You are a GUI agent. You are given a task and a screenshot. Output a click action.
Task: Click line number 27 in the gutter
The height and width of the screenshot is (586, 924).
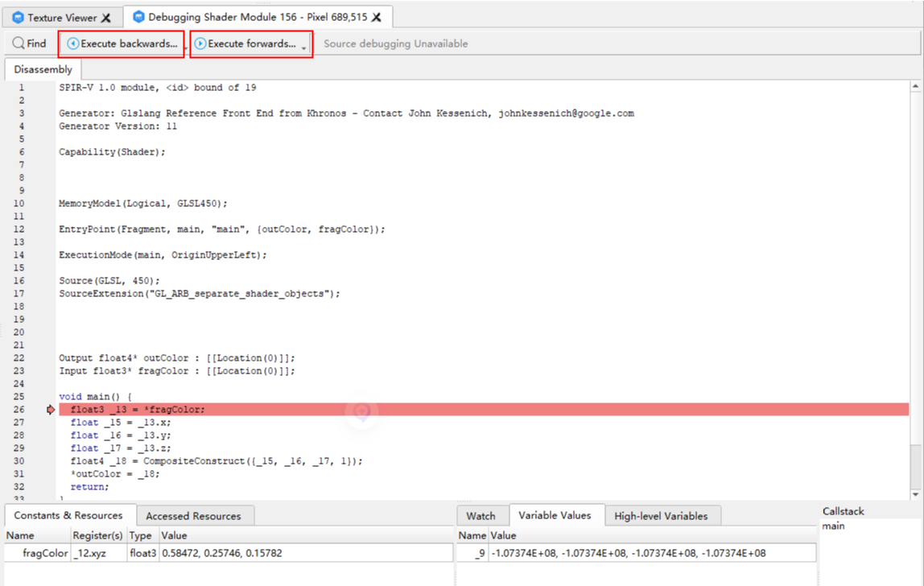19,423
